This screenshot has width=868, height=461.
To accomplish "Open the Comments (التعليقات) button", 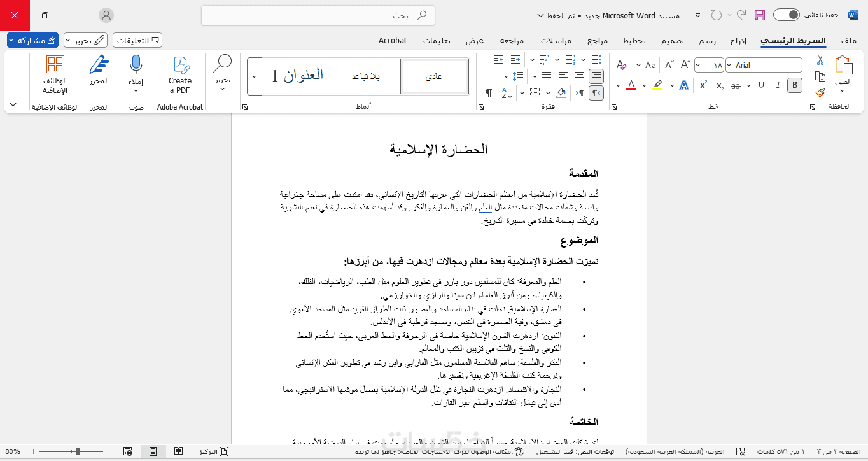I will coord(137,40).
